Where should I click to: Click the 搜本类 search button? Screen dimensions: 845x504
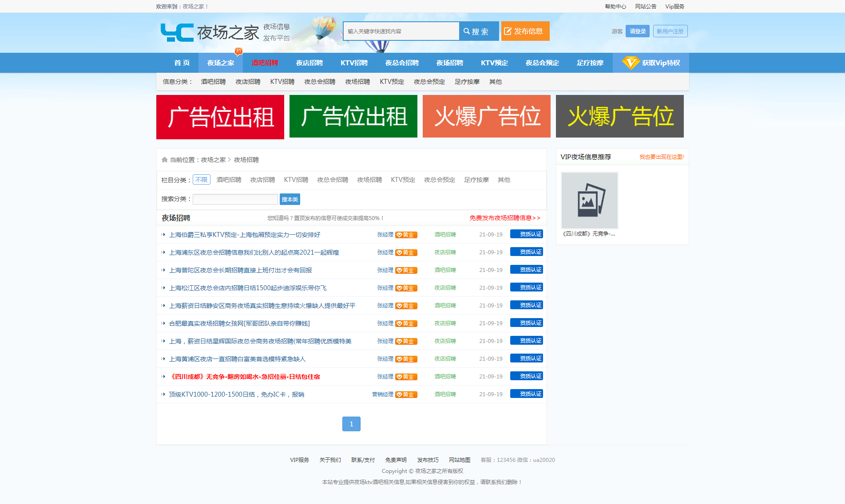click(290, 199)
